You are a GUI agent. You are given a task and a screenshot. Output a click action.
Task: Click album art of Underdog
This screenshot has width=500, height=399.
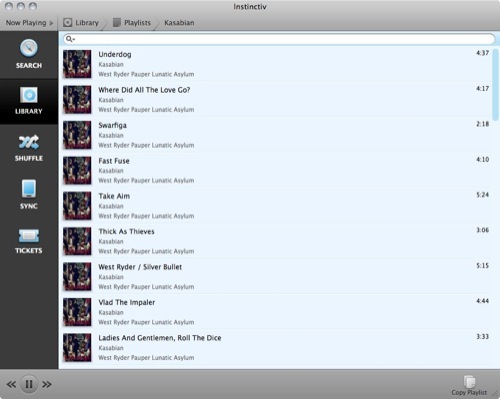pos(77,64)
